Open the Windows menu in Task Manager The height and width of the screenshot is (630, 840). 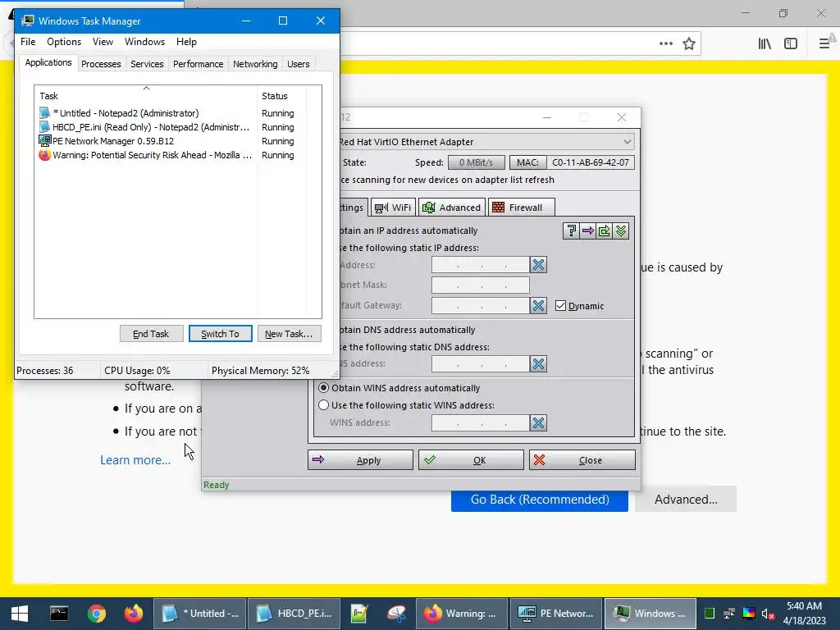[144, 42]
